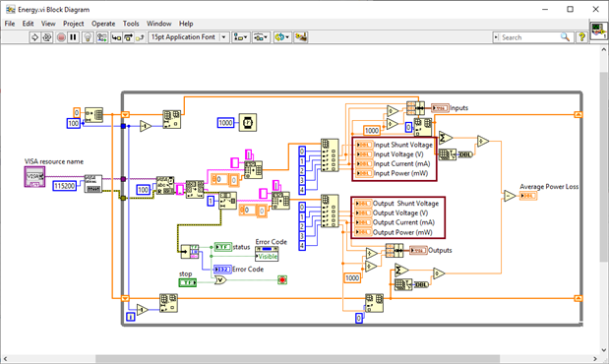Click the horizontal scrollbar thumb
609x364 pixels.
coord(297,359)
